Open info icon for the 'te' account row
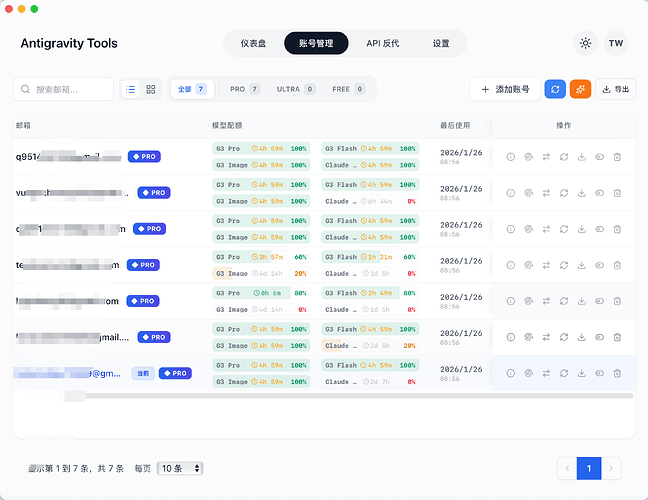648x500 pixels. pos(511,265)
